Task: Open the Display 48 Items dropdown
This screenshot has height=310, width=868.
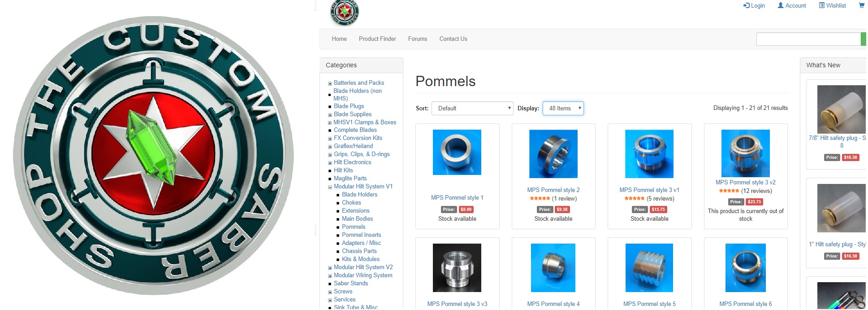Action: tap(563, 108)
